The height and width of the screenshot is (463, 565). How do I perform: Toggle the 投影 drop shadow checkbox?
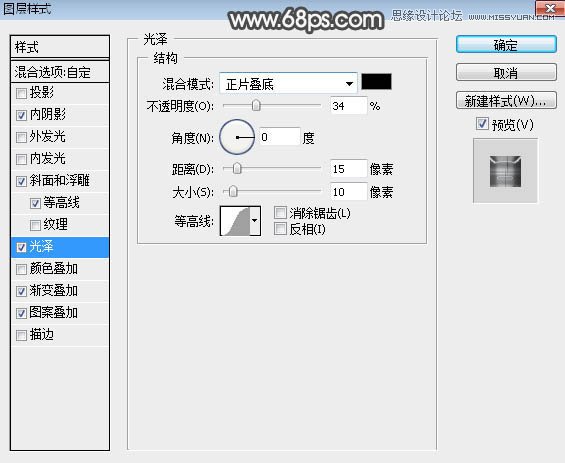(x=21, y=93)
